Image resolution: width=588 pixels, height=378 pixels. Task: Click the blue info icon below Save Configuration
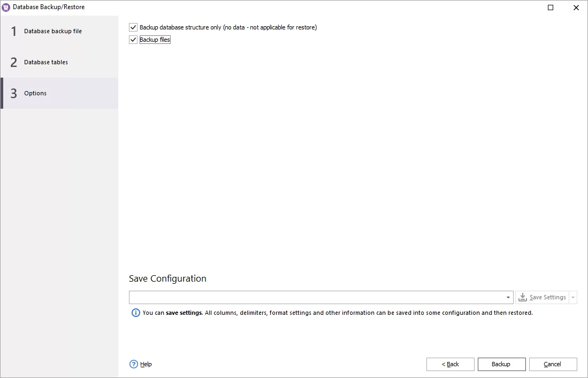pyautogui.click(x=135, y=313)
